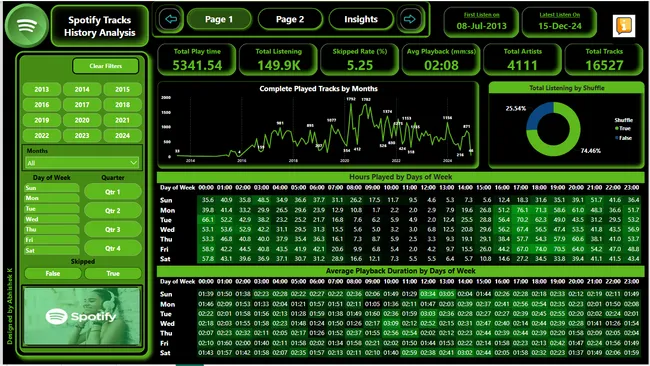Filter by year 2017
This screenshot has height=366, width=650.
(x=82, y=104)
